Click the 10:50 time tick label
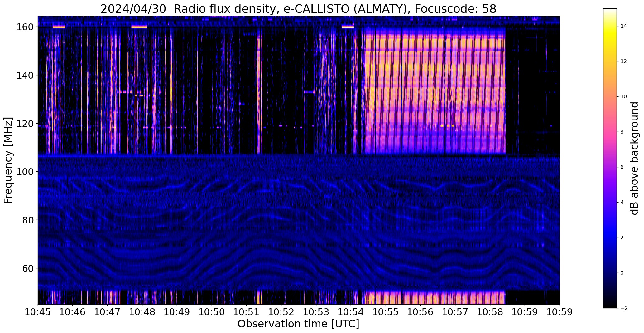This screenshot has height=333, width=644. [x=212, y=312]
